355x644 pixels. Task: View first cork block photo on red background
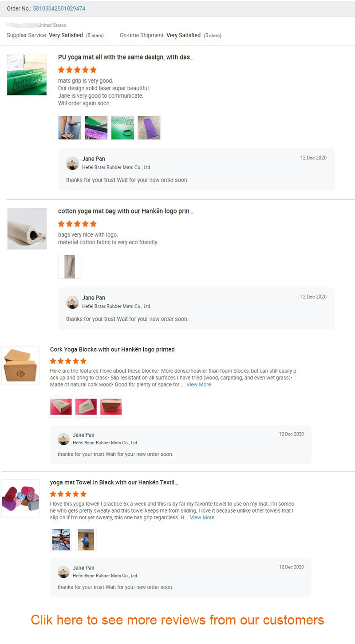(61, 407)
